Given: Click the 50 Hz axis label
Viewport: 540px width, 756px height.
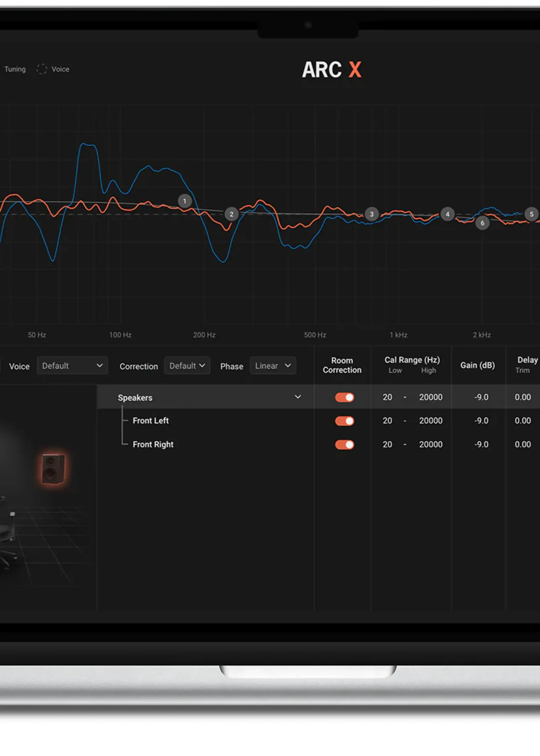Looking at the screenshot, I should pyautogui.click(x=37, y=335).
